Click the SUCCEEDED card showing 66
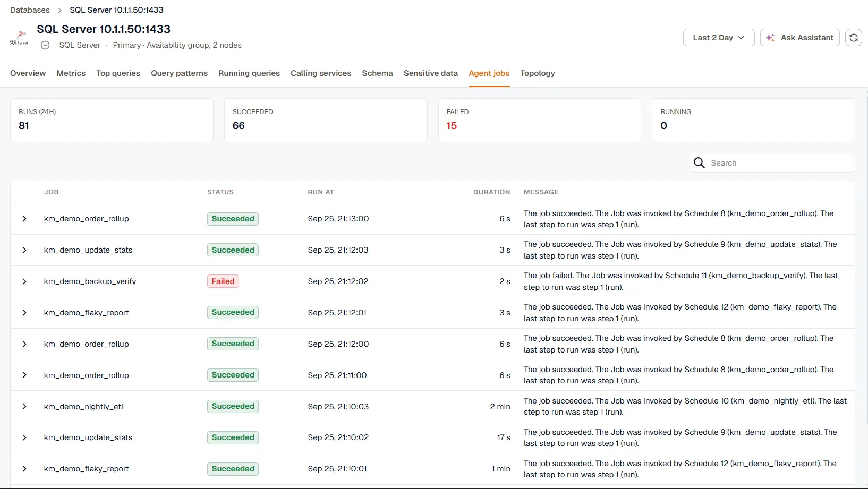Screen dimensions: 868x489 tap(326, 120)
